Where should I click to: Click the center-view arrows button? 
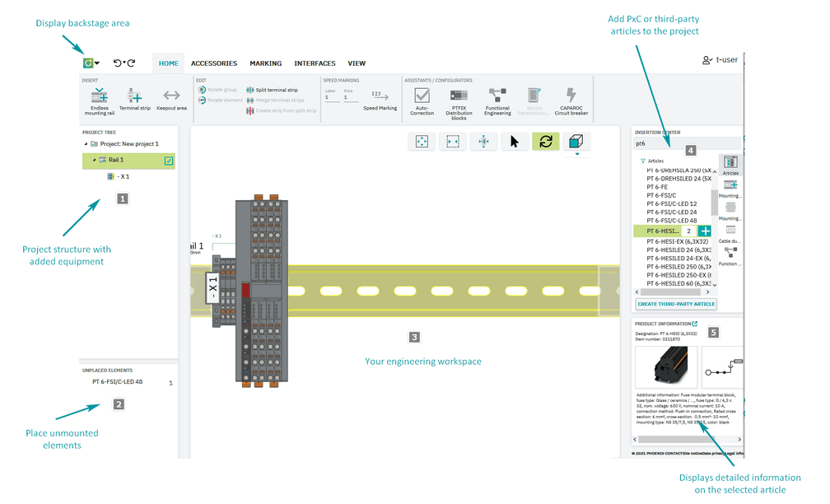pyautogui.click(x=483, y=142)
